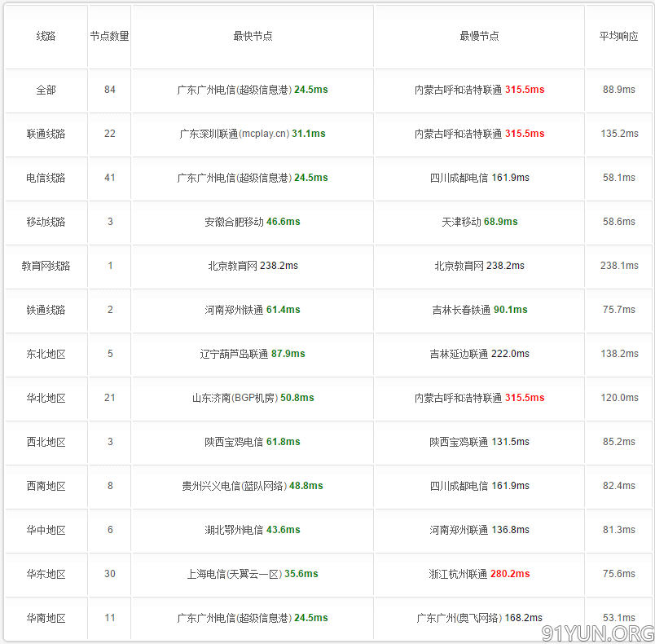Click the 线路 column header
The width and height of the screenshot is (655, 644).
tap(46, 37)
